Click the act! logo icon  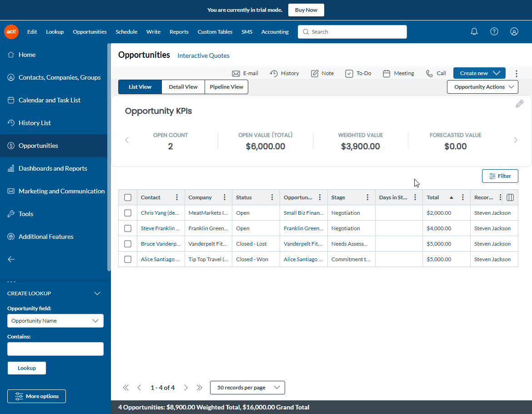[11, 31]
